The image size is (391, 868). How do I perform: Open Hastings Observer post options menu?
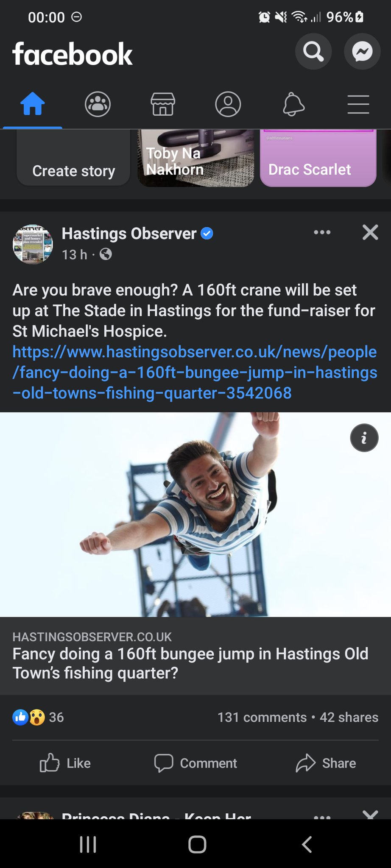[322, 232]
